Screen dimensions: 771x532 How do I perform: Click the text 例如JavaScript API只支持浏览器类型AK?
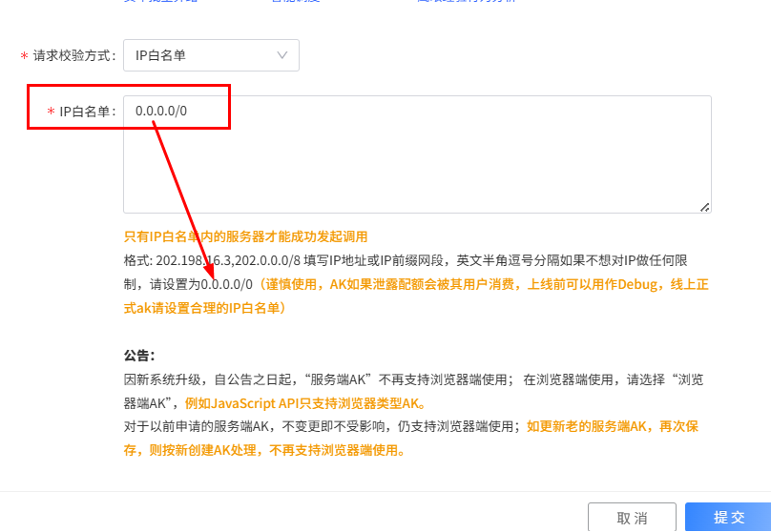click(x=304, y=403)
